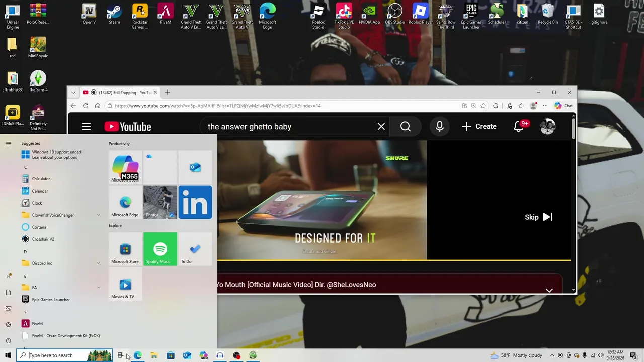The width and height of the screenshot is (644, 362).
Task: Click the YouTube Create button
Action: (479, 127)
